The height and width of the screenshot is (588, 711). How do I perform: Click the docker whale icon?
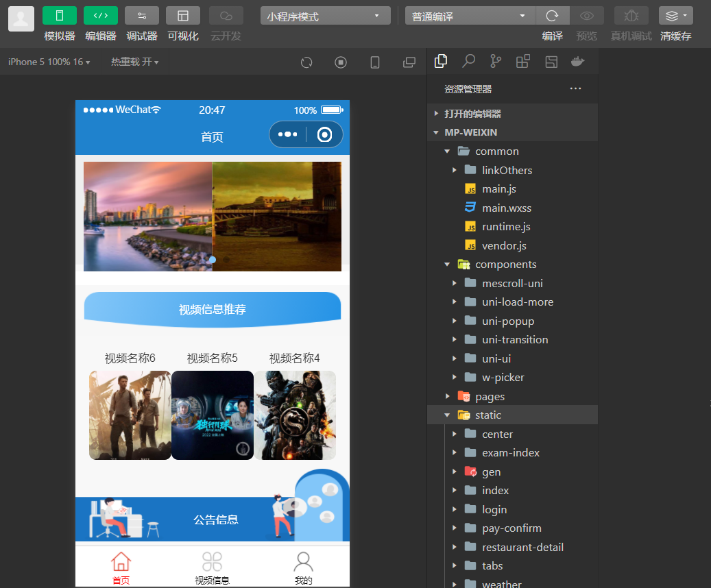577,61
